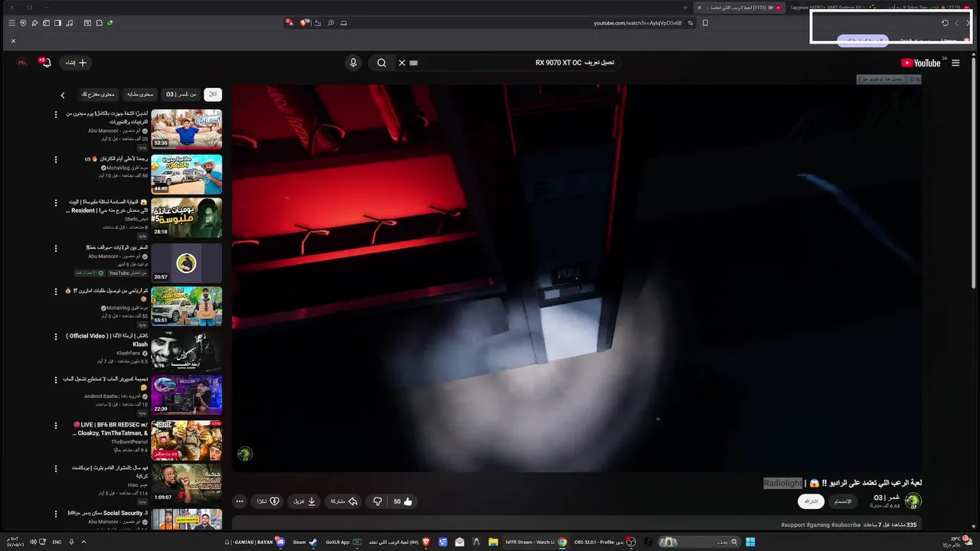Viewport: 980px width, 551px height.
Task: Open the YouTube guide hamburger menu
Action: (955, 63)
